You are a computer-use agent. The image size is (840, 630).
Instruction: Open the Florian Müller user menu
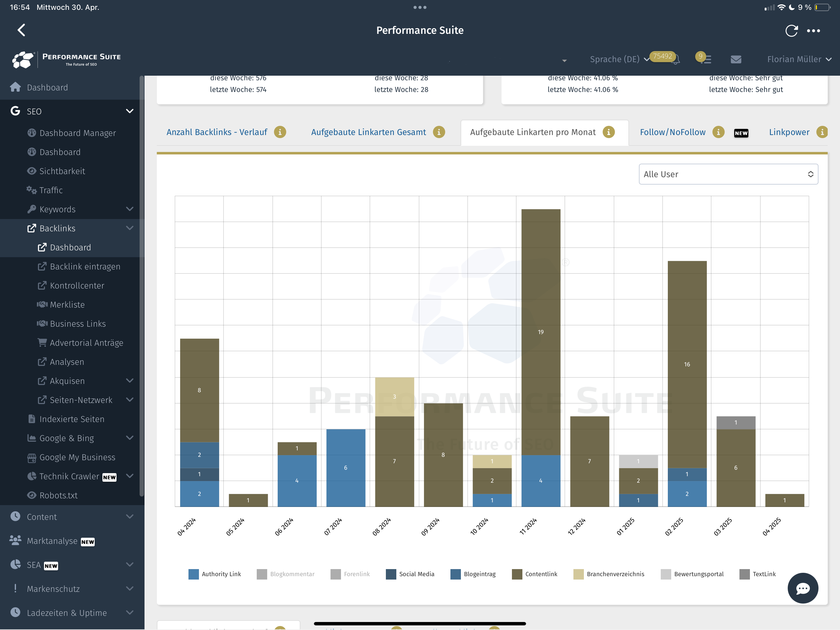(799, 59)
